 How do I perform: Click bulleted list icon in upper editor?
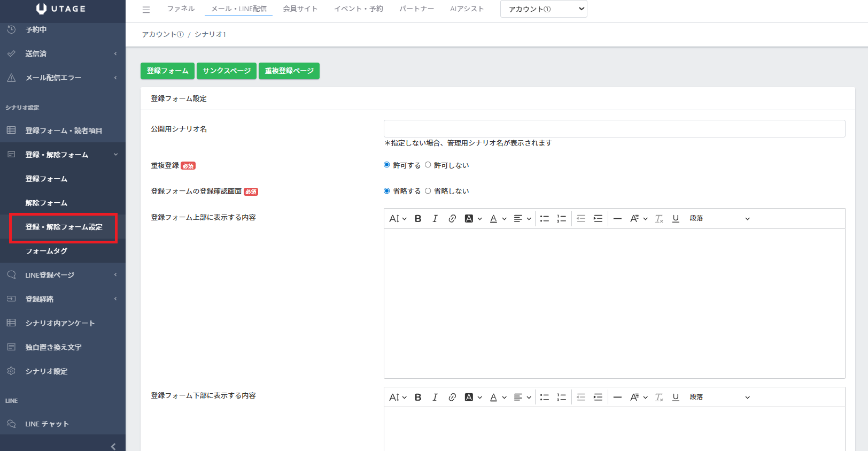click(544, 218)
